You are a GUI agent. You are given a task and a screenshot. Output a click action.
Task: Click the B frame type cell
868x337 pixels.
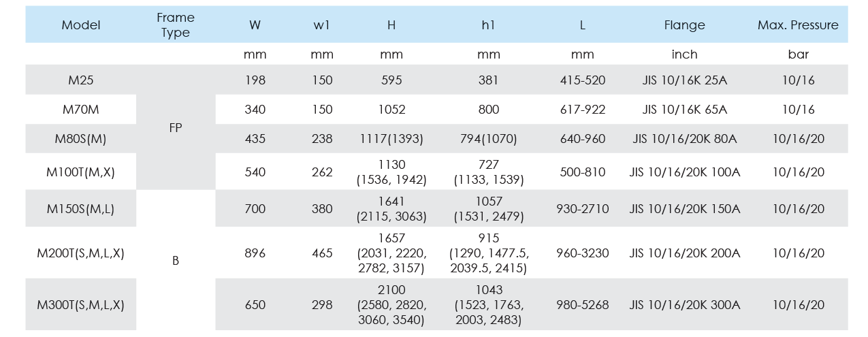(176, 260)
